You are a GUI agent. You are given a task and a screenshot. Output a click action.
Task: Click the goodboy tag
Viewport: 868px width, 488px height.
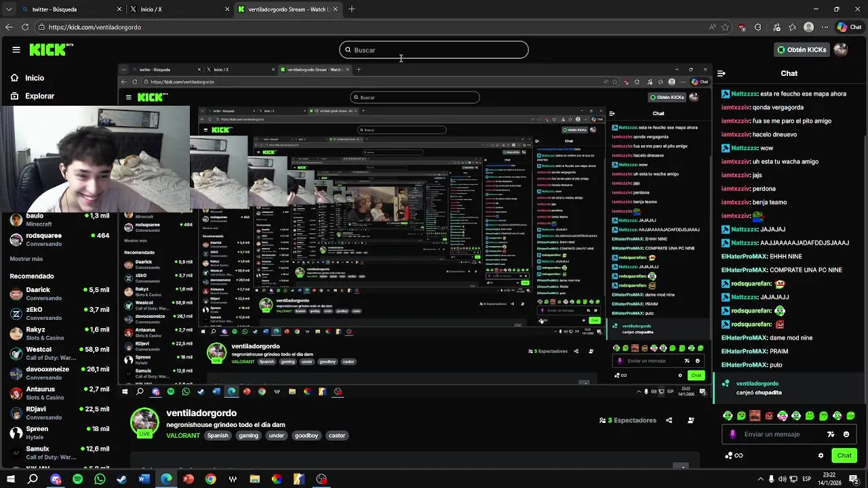click(307, 436)
